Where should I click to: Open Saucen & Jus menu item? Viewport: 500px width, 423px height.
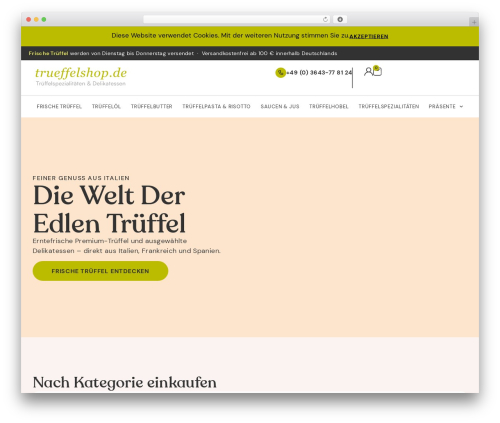tap(280, 106)
